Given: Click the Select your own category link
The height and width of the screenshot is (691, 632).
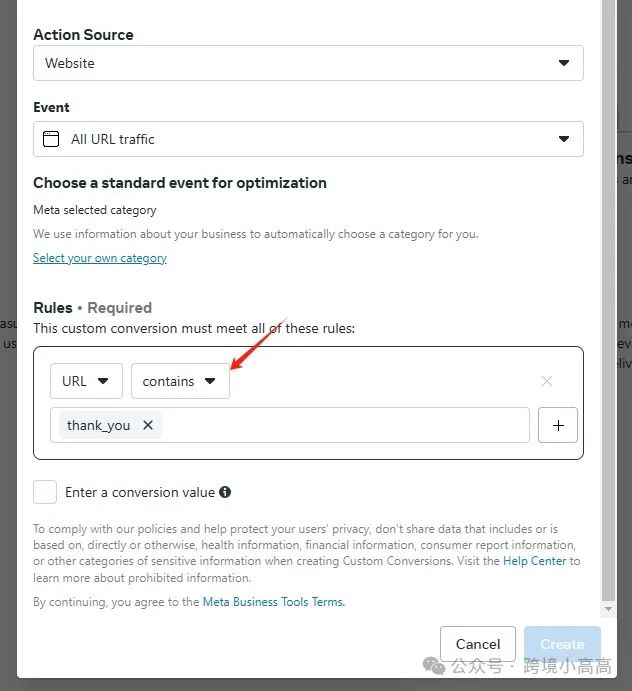Looking at the screenshot, I should 100,258.
